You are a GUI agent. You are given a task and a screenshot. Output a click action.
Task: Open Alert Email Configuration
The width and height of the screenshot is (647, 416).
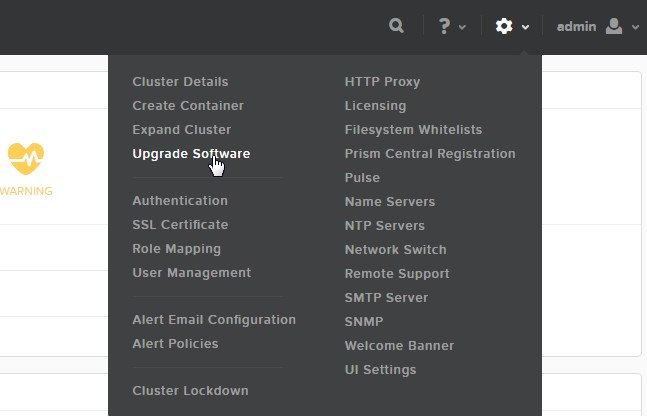pyautogui.click(x=214, y=320)
